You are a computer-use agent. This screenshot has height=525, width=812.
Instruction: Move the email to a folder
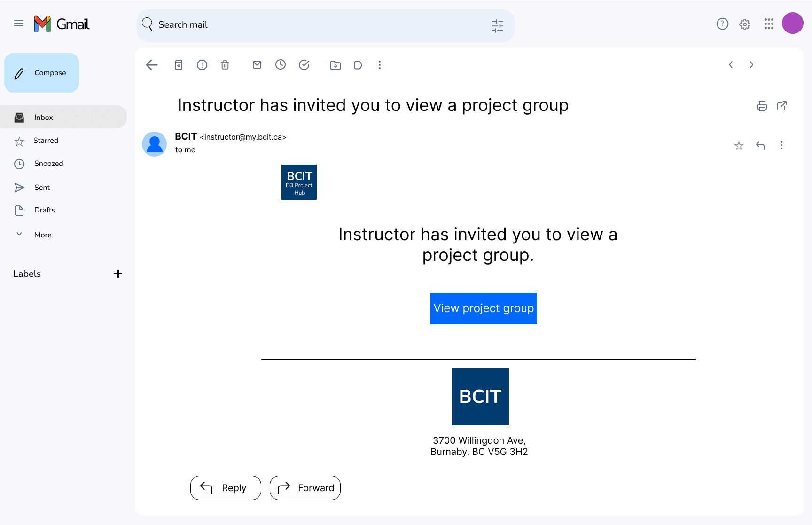[x=335, y=65]
